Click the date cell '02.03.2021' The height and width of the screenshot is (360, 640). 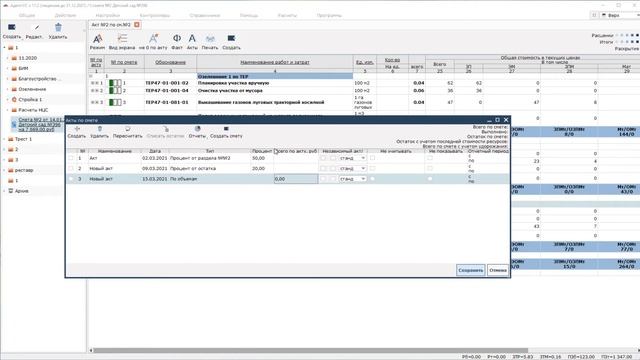pyautogui.click(x=155, y=158)
